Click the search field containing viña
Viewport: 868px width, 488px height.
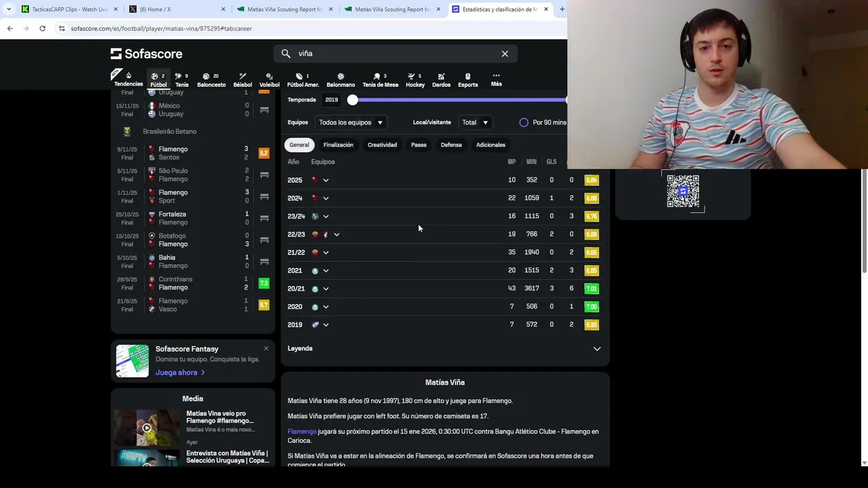pyautogui.click(x=395, y=54)
